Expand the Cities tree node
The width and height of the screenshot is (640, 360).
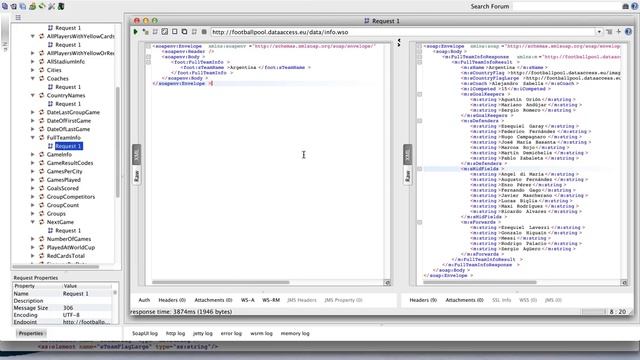33,70
